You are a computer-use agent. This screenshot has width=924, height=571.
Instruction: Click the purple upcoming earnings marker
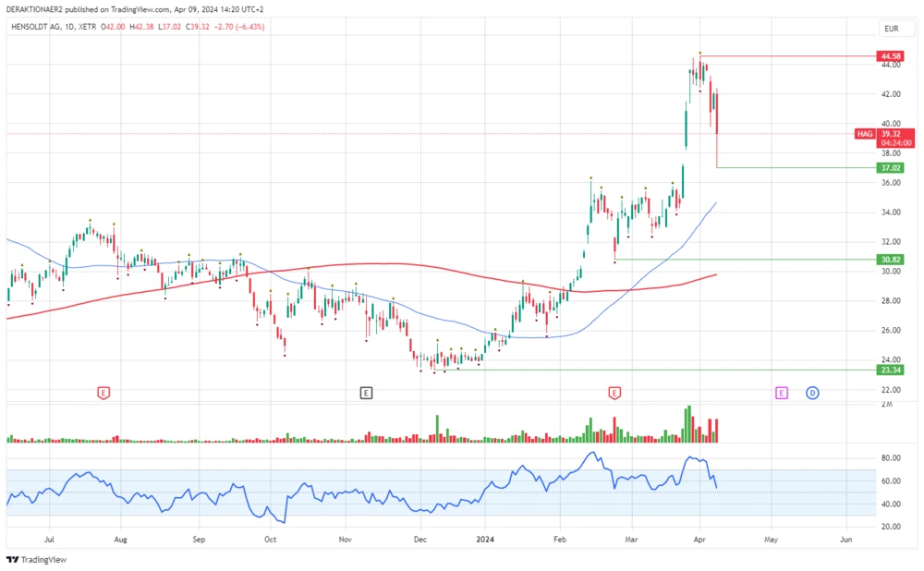click(x=781, y=393)
